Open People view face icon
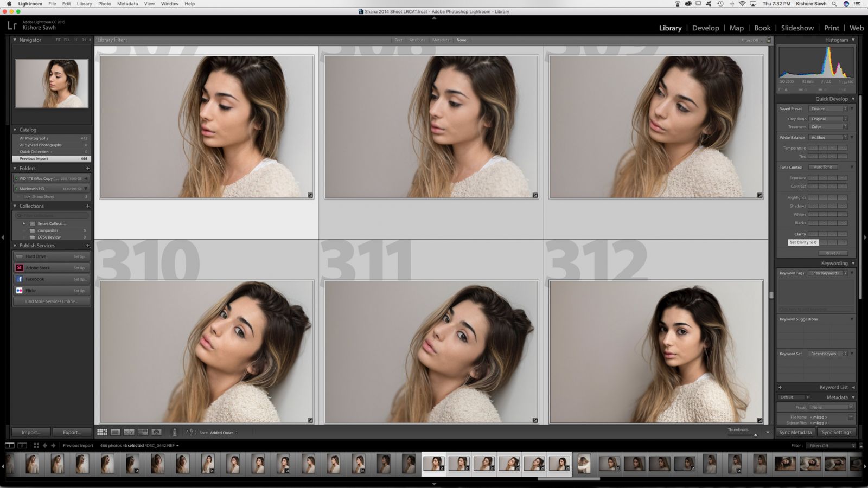 tap(157, 432)
